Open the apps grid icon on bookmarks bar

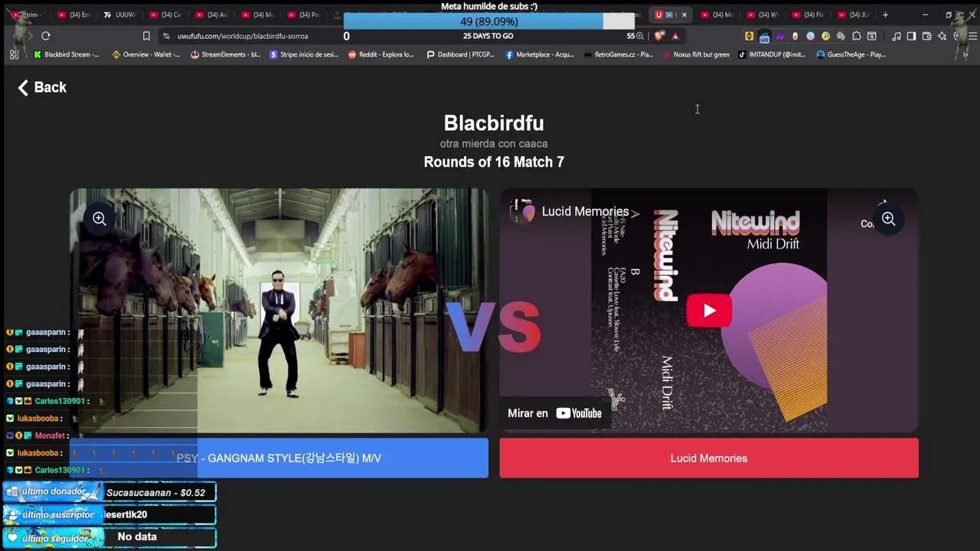click(14, 54)
